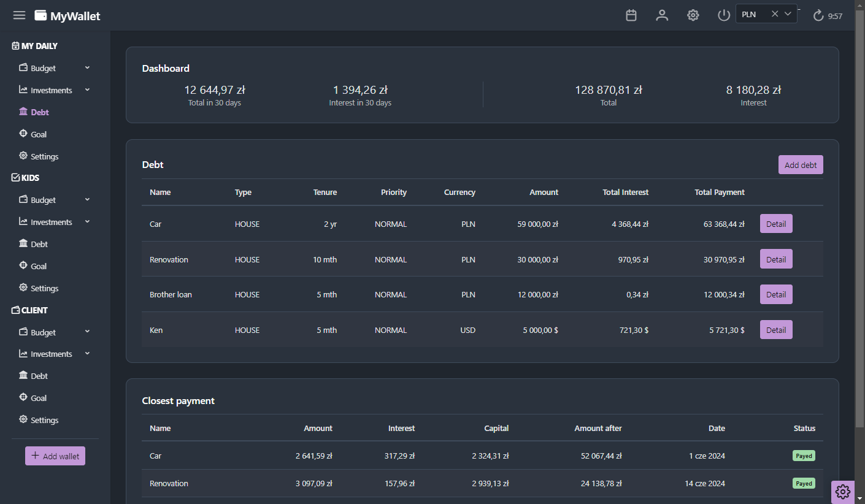Click My Daily Investments chart icon
Image resolution: width=865 pixels, height=504 pixels.
[23, 90]
